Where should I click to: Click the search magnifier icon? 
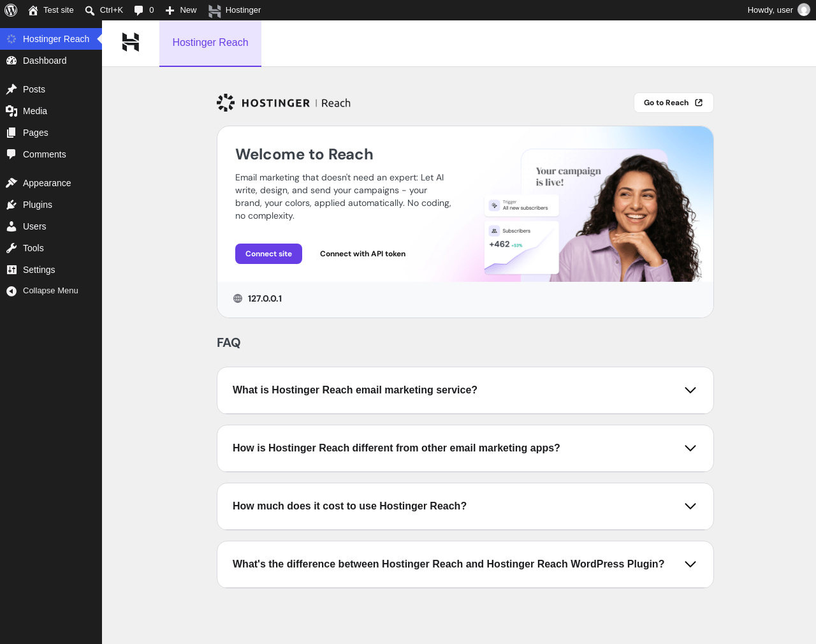(90, 10)
